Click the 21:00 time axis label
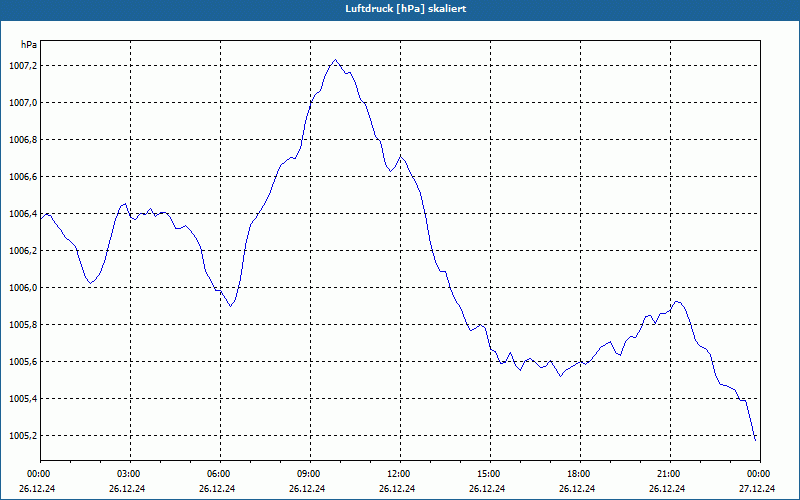 [x=670, y=474]
